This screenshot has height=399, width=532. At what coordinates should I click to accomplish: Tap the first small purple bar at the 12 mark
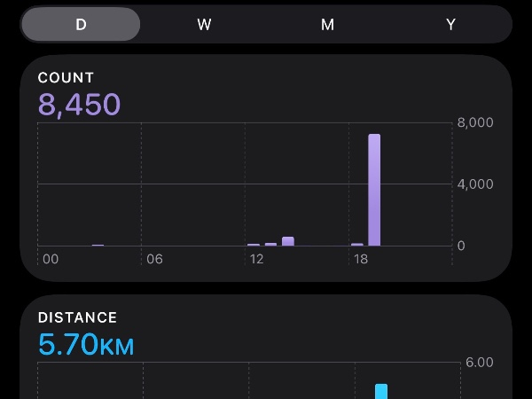[x=254, y=244]
